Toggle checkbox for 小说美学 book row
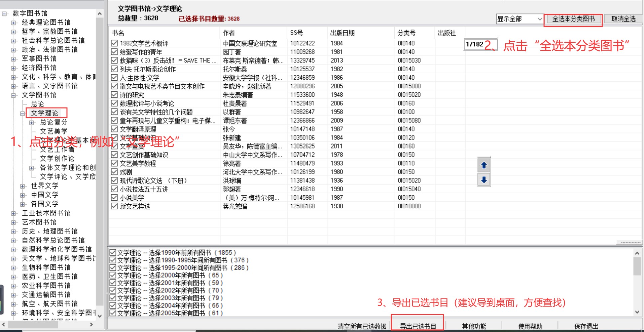 point(114,198)
